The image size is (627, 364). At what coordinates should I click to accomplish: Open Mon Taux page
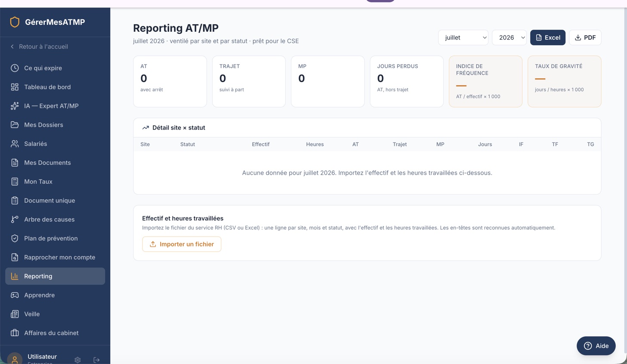(55, 182)
